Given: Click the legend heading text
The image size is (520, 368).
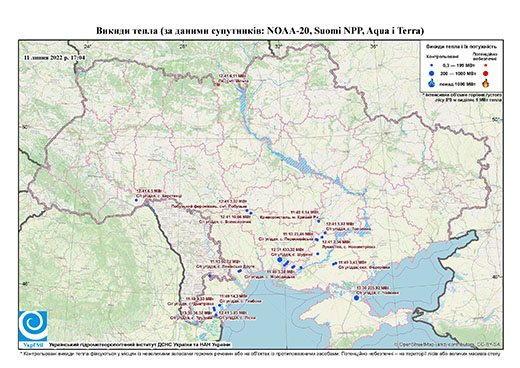Looking at the screenshot, I should (x=461, y=47).
